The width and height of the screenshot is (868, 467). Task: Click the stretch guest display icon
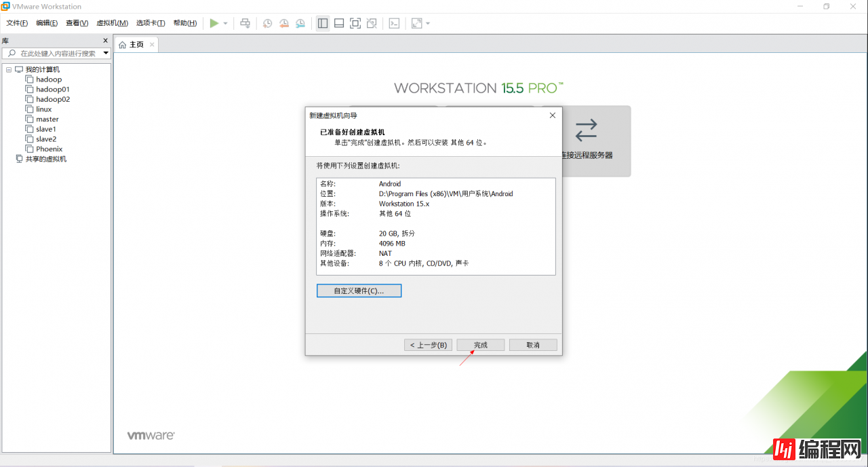416,23
